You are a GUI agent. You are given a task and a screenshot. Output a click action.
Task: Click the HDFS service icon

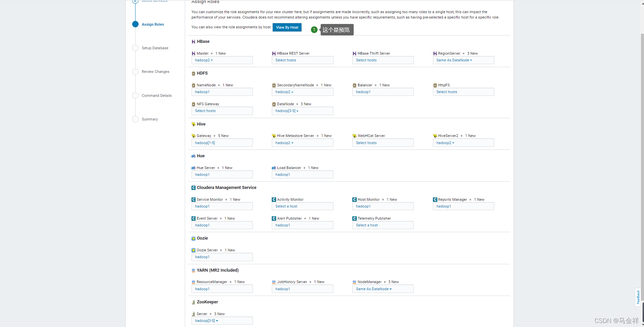pos(194,73)
